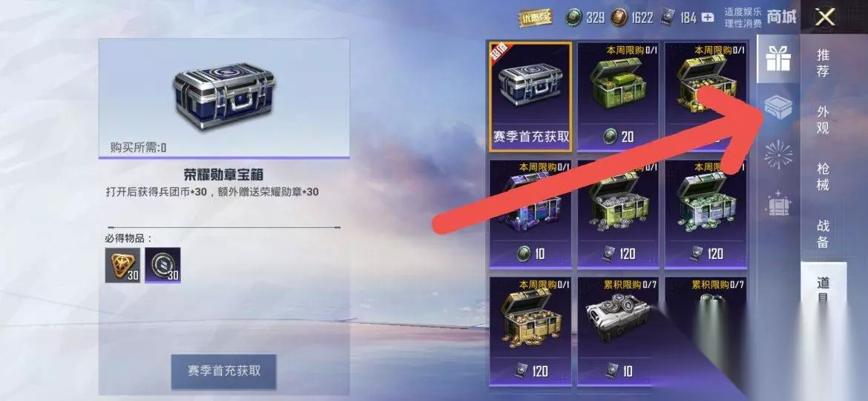868x401 pixels.
Task: Open the supply crate category icon
Action: (777, 106)
